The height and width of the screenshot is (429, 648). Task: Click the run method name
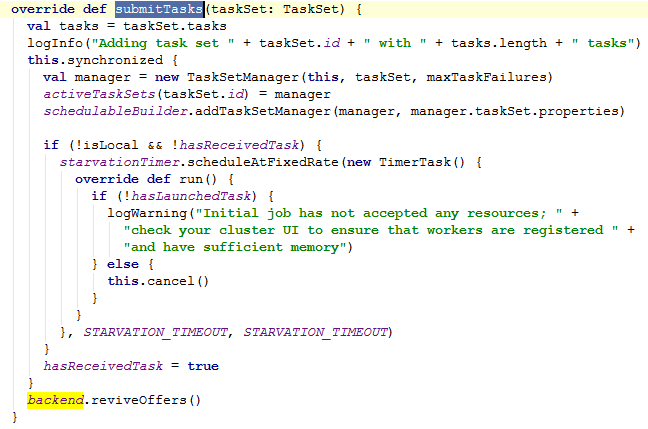point(191,179)
